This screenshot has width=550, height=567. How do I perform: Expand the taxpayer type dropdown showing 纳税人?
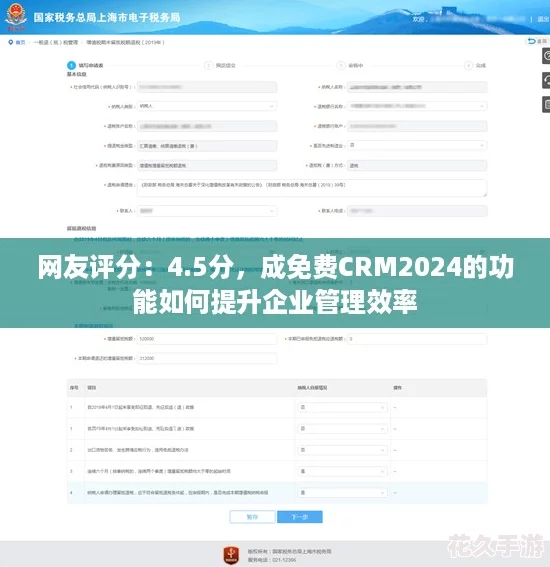[x=207, y=106]
